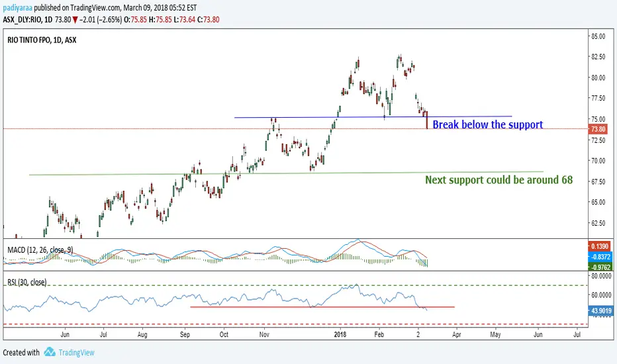Click the 72.50 price axis label

pos(598,140)
